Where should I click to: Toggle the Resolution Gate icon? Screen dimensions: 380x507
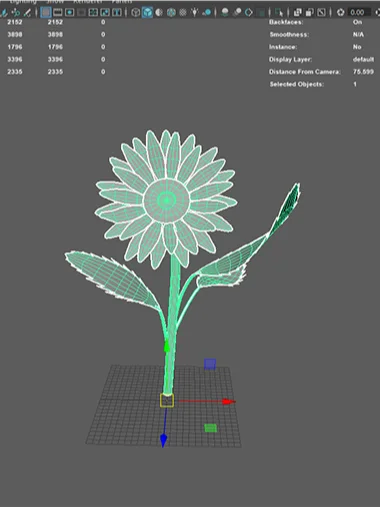tap(70, 13)
